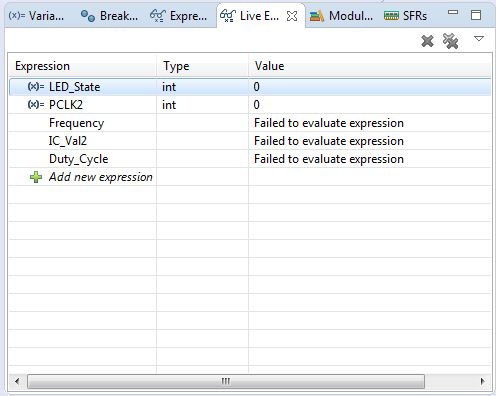Viewport: 496px width, 396px height.
Task: Select the IC_Val2 expression
Action: (x=68, y=141)
